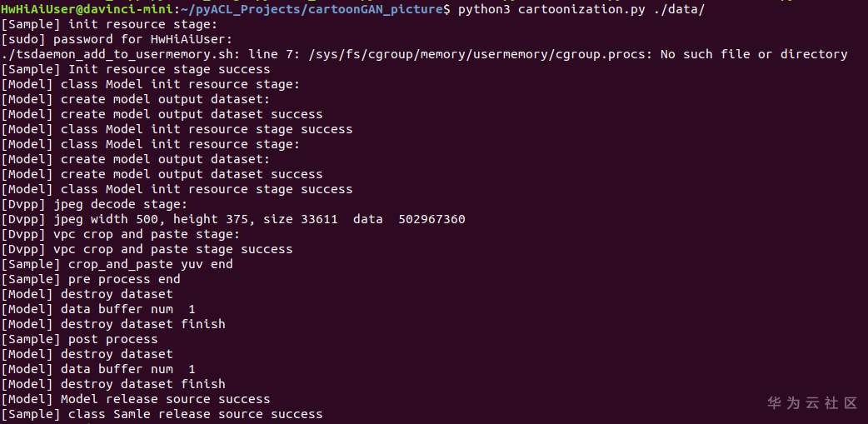Click the "[Sample] pre process end" line
This screenshot has width=868, height=424.
tap(91, 279)
